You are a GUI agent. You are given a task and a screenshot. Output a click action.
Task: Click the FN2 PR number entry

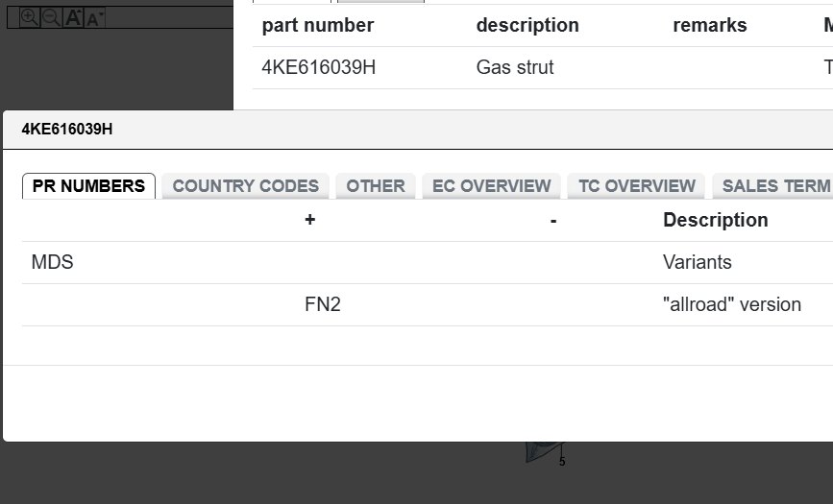pos(323,304)
